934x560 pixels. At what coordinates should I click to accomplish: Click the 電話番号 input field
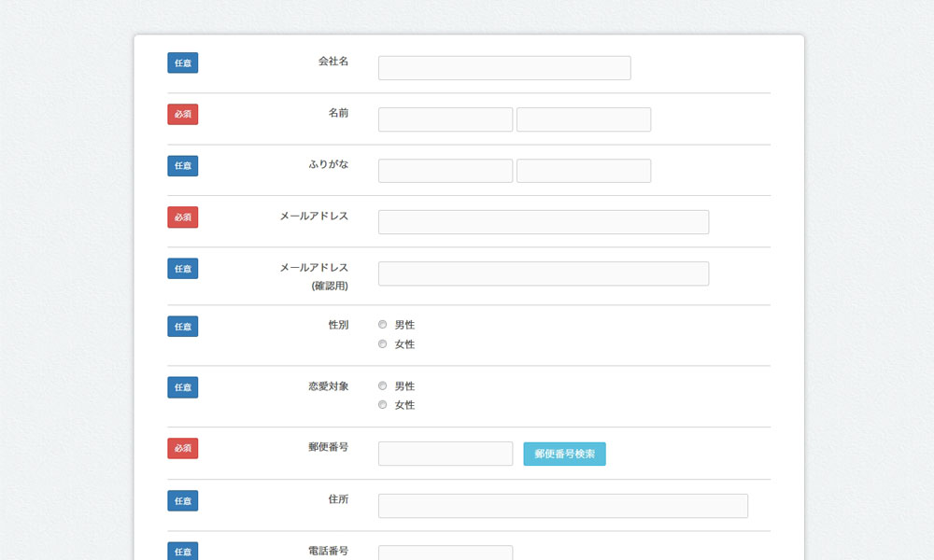coord(446,553)
